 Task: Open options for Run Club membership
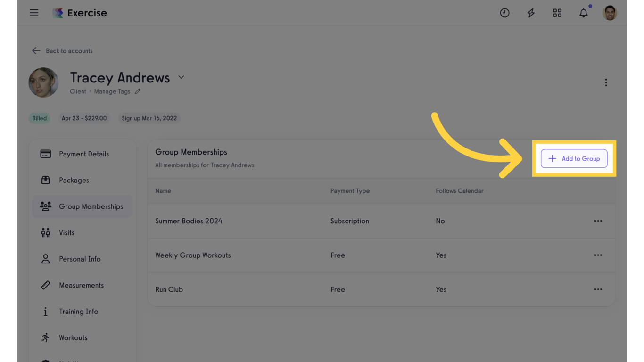click(598, 289)
